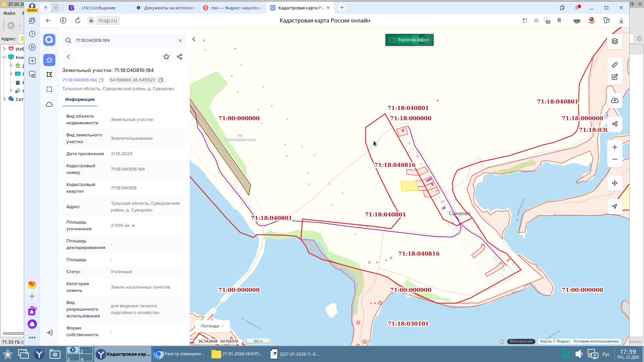Screen dimensions: 644x362
Task: Click the my location arrow icon
Action: point(614,206)
